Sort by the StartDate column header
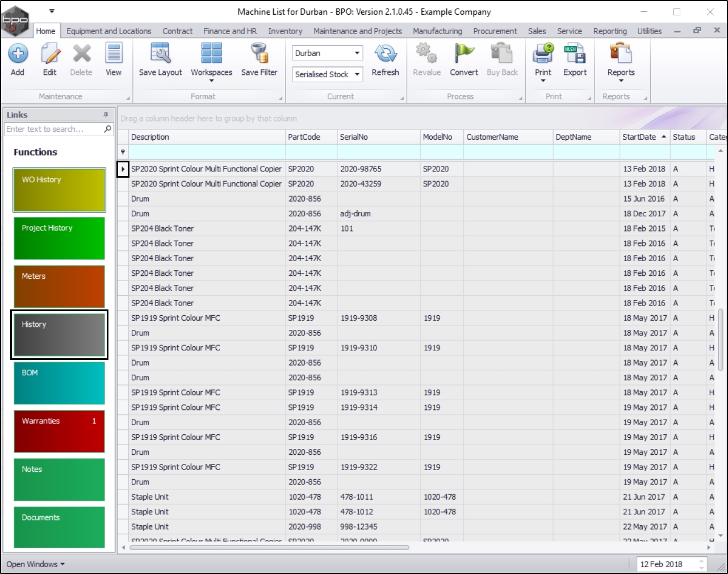This screenshot has height=574, width=728. pyautogui.click(x=639, y=137)
